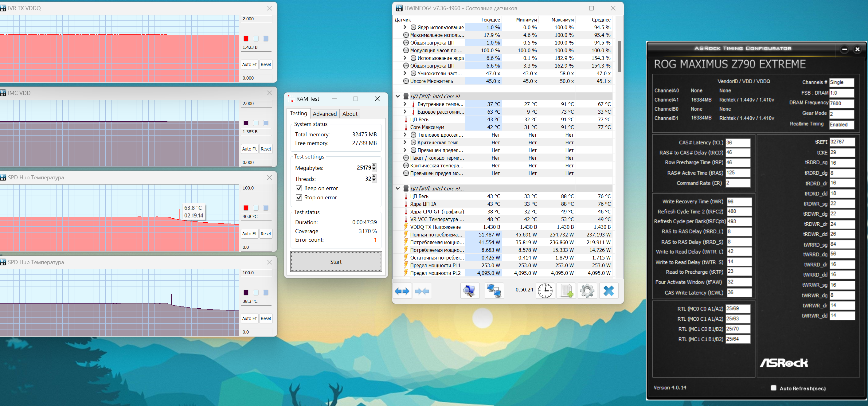The height and width of the screenshot is (406, 868).
Task: Click the remote network monitoring computers icon
Action: [x=494, y=291]
